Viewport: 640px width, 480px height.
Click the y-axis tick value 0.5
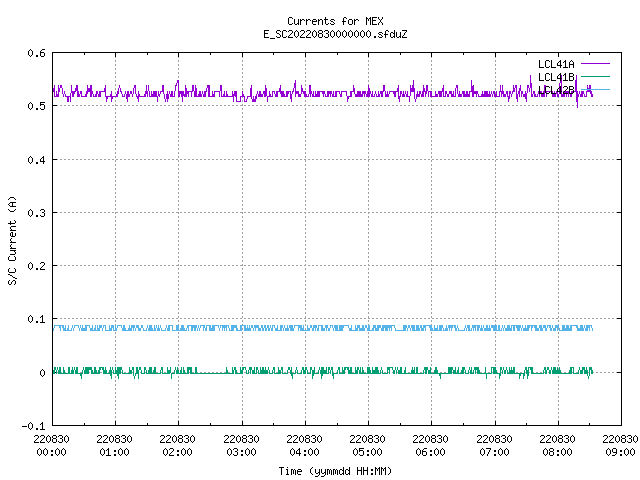point(36,106)
